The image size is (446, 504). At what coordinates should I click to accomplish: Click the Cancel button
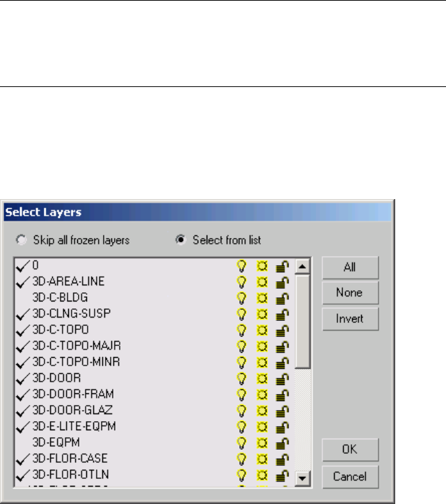(350, 477)
